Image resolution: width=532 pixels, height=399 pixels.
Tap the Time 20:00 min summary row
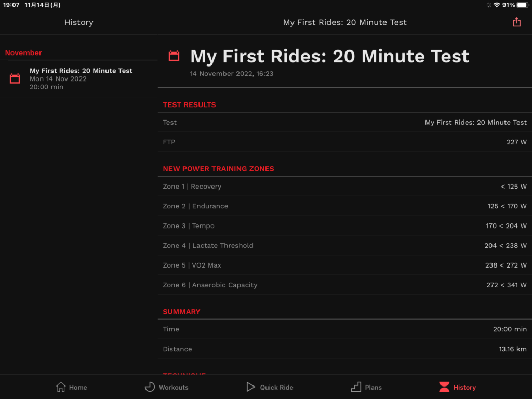pos(344,329)
